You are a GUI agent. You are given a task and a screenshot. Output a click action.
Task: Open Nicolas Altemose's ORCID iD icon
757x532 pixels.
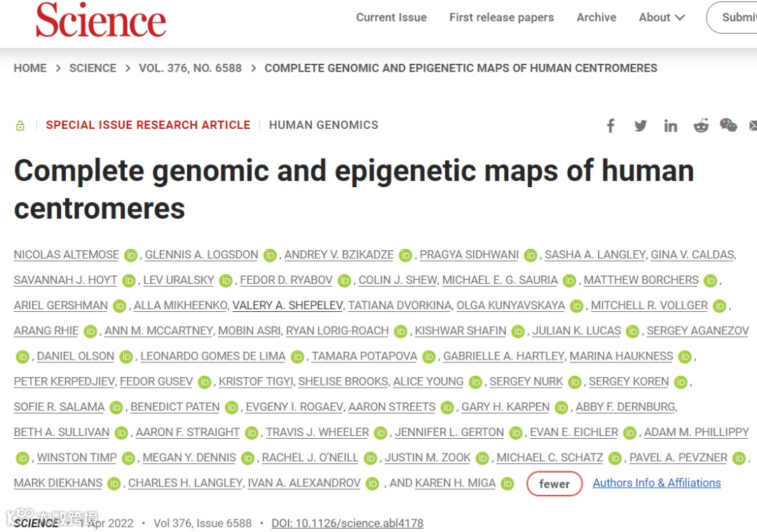pos(131,256)
